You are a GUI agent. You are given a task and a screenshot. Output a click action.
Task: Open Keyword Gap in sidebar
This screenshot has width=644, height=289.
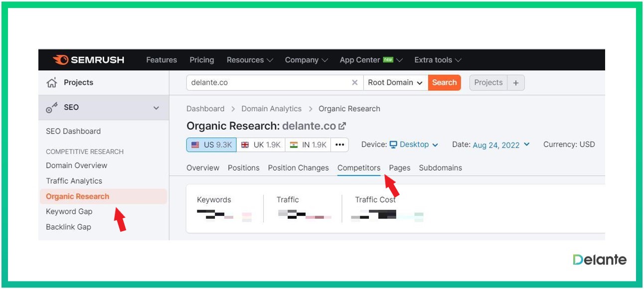[x=69, y=211]
